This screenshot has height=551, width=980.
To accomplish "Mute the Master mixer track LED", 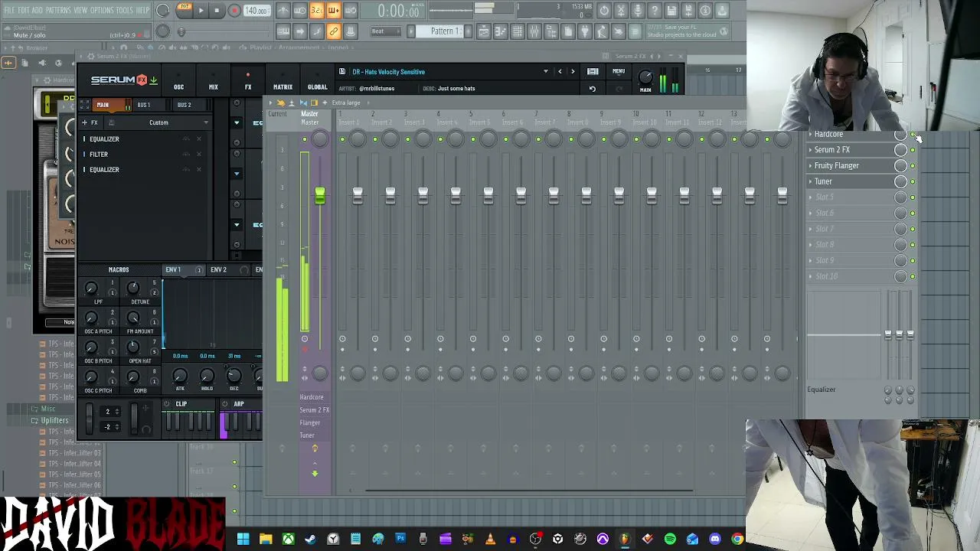I will point(305,139).
